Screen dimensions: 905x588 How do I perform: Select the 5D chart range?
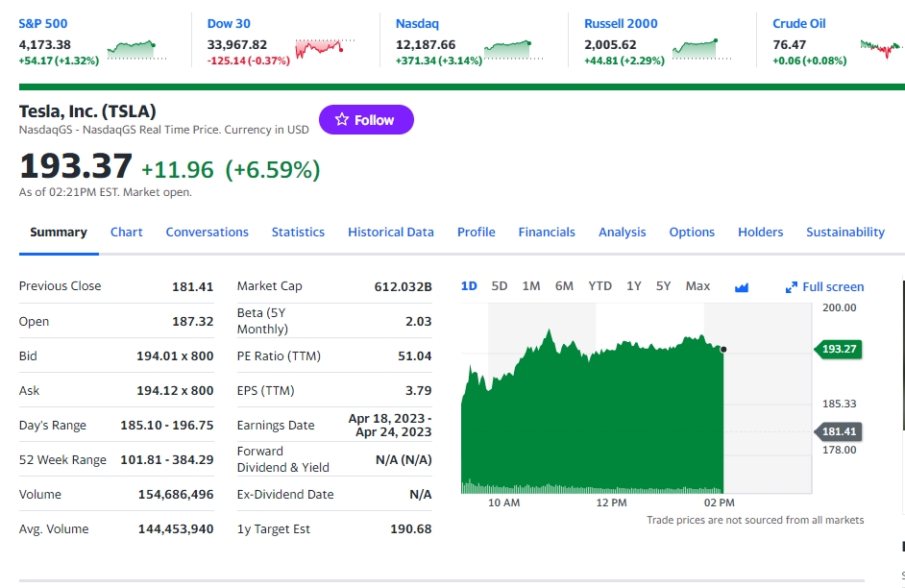point(500,286)
